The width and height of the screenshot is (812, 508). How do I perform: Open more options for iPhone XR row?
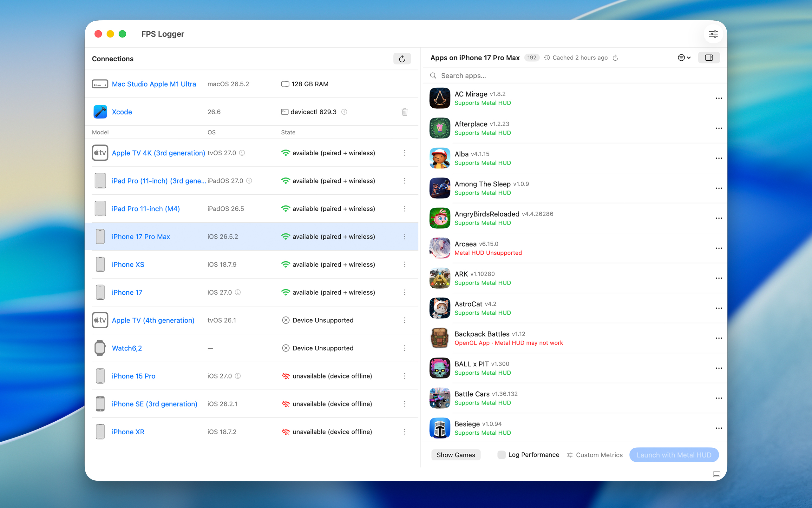coord(405,432)
